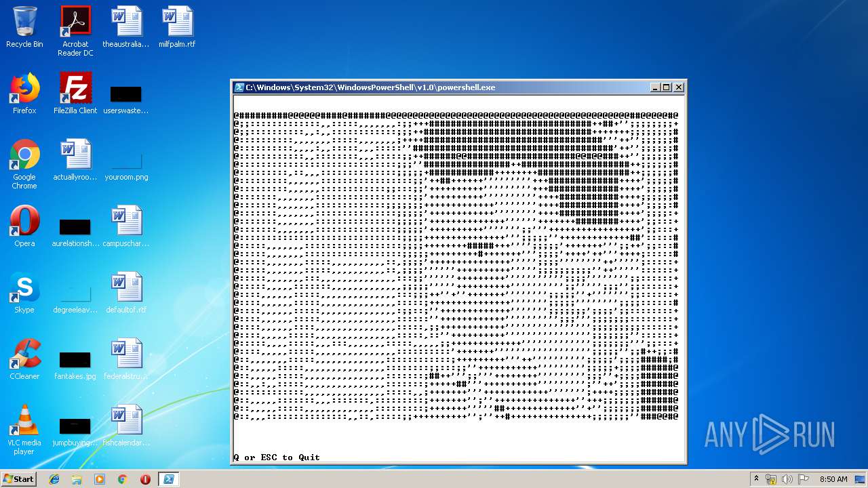The width and height of the screenshot is (868, 488).
Task: Open the Google Chrome desktop shortcut
Action: pyautogui.click(x=24, y=164)
